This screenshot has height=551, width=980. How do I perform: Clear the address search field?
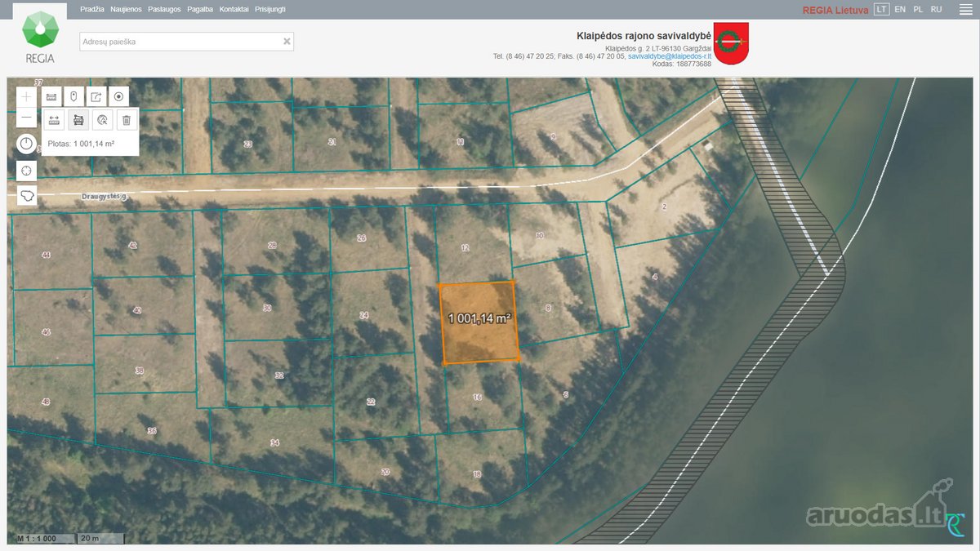[287, 42]
